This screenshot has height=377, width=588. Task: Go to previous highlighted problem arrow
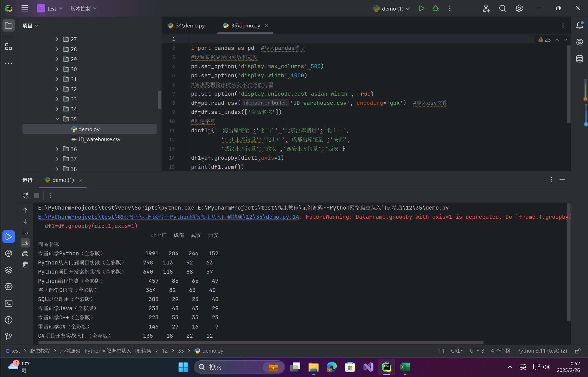tap(557, 40)
